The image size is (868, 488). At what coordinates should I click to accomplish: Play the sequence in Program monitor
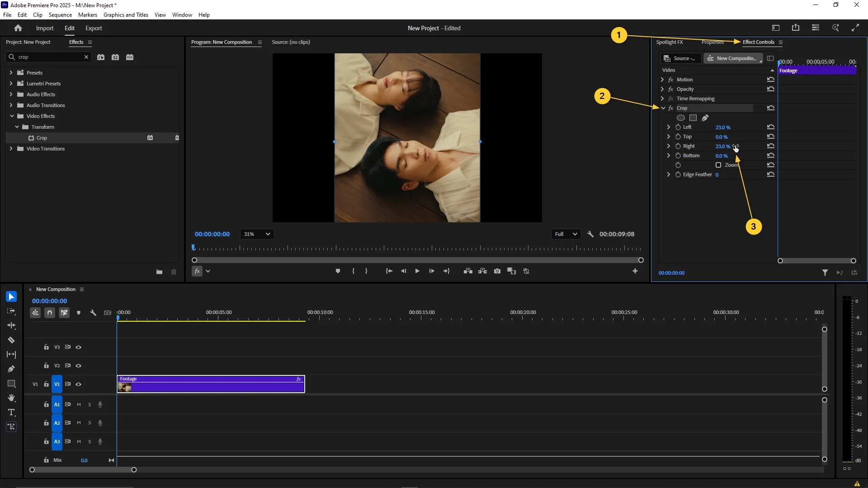point(417,271)
